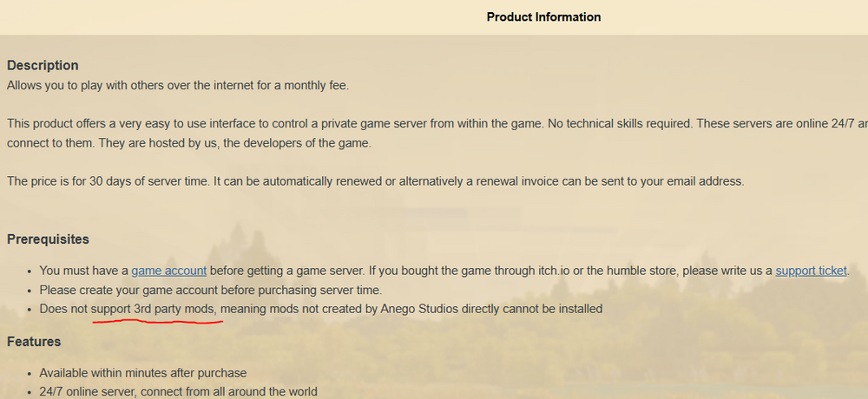Screen dimensions: 868x399
Task: Click the "Anego Studios" name
Action: click(x=422, y=309)
